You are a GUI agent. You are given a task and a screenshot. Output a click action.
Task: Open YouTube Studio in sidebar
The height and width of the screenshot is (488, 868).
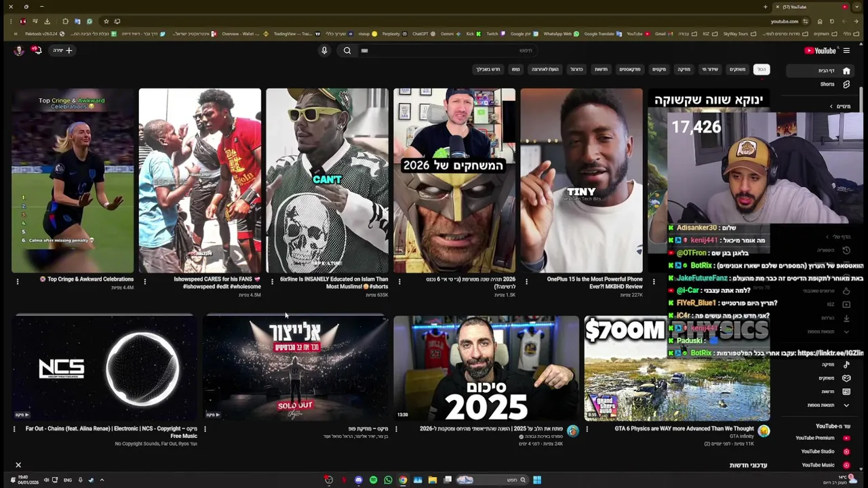click(x=825, y=451)
